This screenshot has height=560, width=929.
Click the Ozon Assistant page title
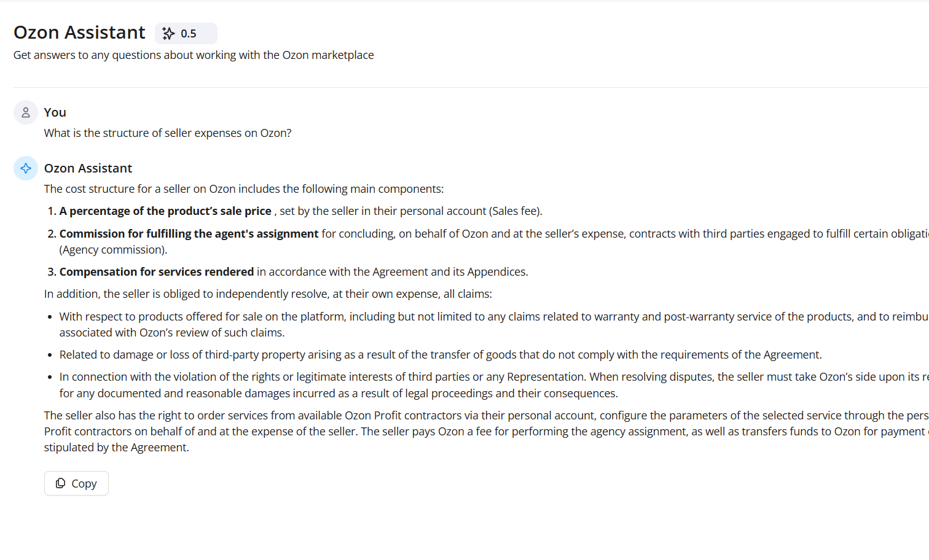click(x=79, y=33)
